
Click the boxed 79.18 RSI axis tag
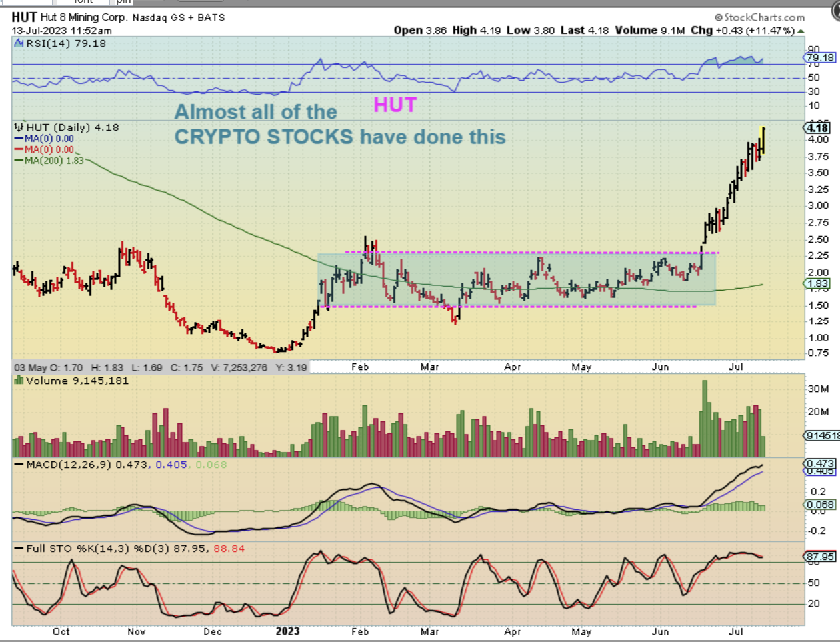tap(820, 57)
